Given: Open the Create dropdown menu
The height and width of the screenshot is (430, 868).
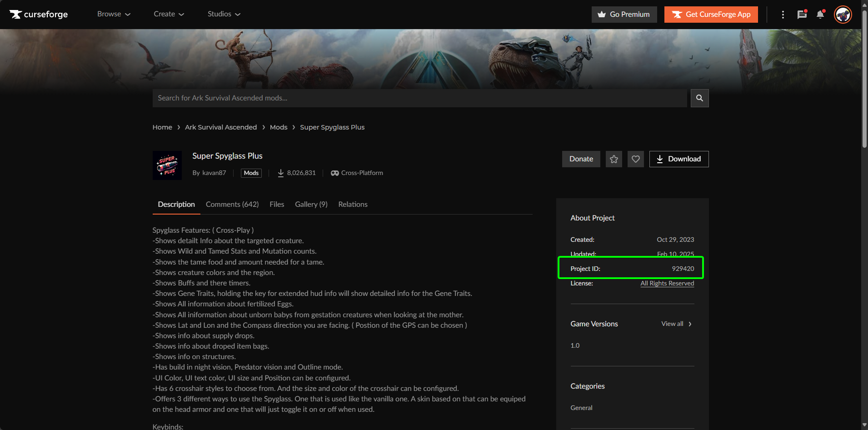Looking at the screenshot, I should point(169,14).
